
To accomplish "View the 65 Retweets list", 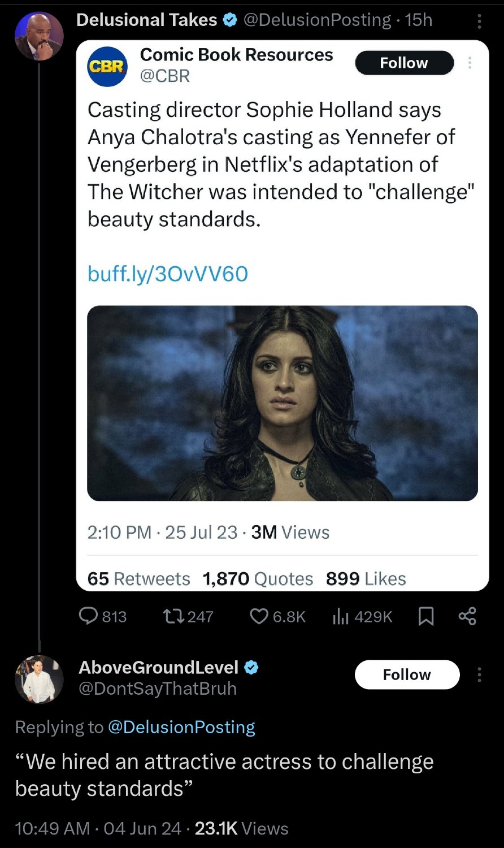I will pyautogui.click(x=139, y=579).
